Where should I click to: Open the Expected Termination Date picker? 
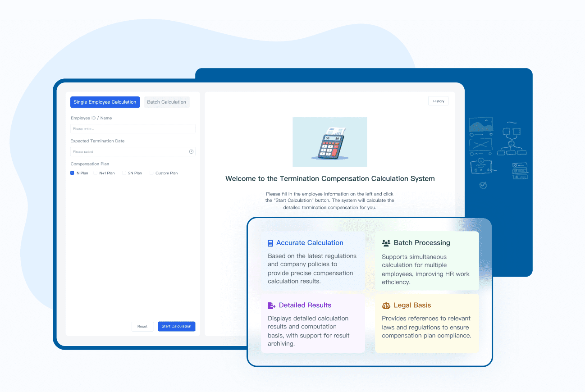pos(133,152)
